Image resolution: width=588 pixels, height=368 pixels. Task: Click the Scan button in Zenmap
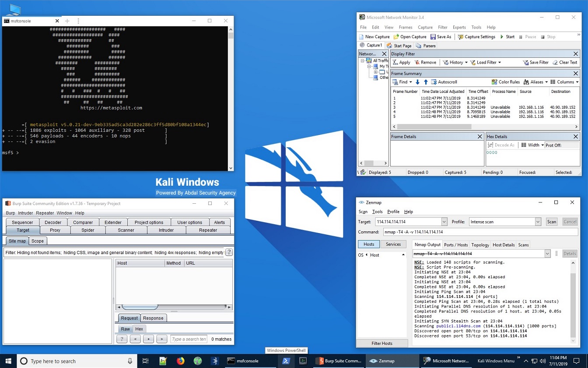[551, 222]
